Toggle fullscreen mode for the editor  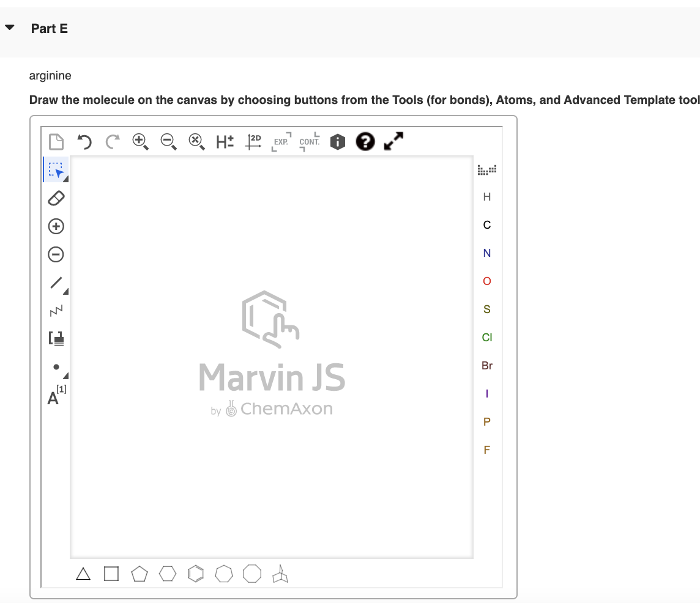pos(393,141)
